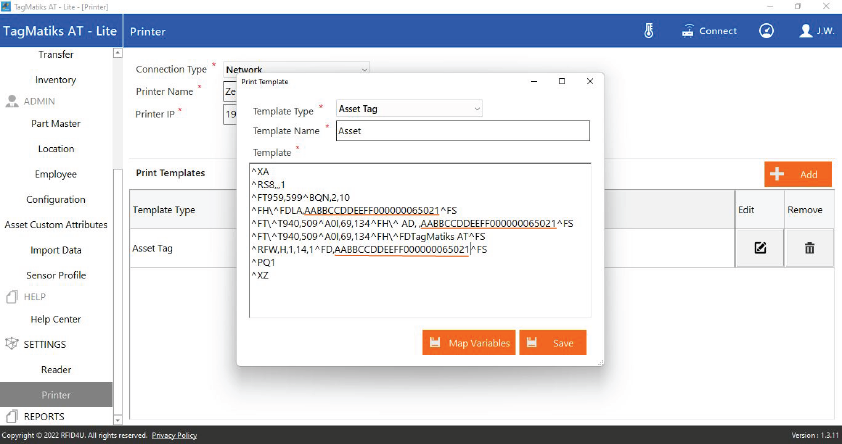Open the J.W. user profile icon

806,31
